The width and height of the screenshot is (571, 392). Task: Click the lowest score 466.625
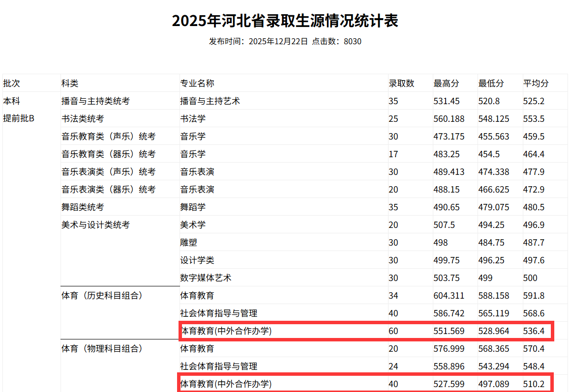click(x=494, y=190)
